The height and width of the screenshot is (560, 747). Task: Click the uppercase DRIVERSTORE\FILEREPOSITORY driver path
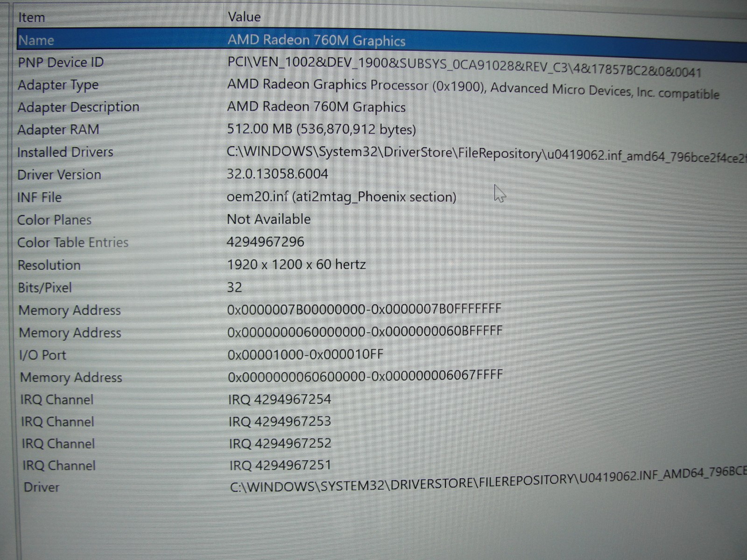click(488, 480)
